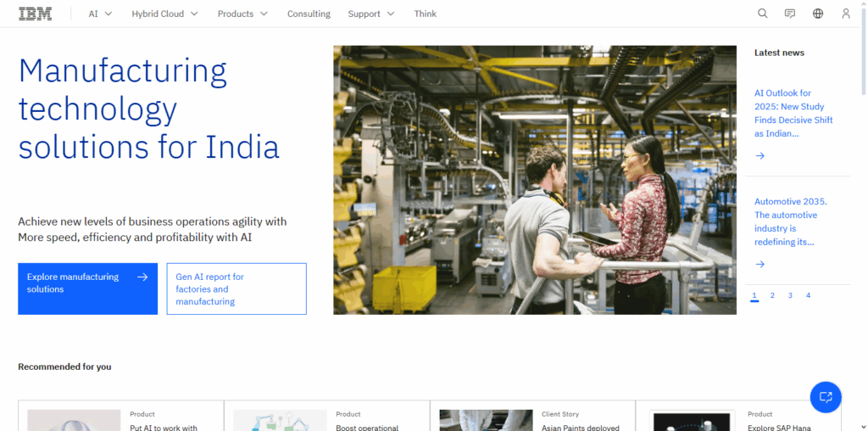Open AI Outlook for 2025 news link
868x431 pixels.
click(793, 114)
